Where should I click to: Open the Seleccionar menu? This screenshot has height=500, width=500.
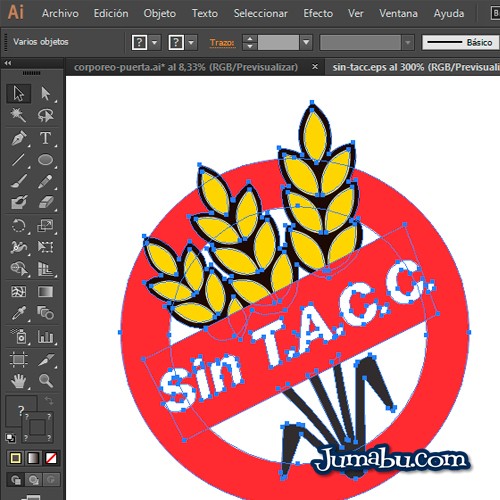pyautogui.click(x=261, y=13)
